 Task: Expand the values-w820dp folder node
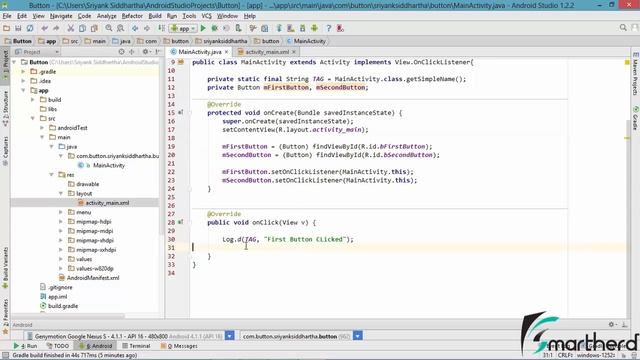[61, 269]
